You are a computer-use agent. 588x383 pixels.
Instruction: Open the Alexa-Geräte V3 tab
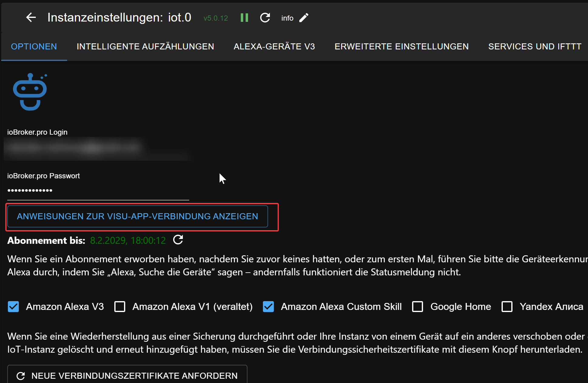pyautogui.click(x=274, y=46)
